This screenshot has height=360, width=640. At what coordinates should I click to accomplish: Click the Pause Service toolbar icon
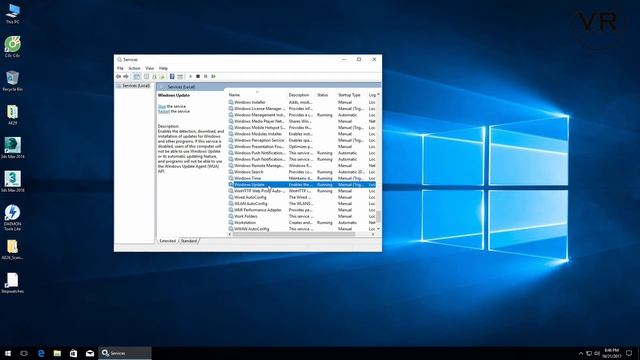pos(206,76)
